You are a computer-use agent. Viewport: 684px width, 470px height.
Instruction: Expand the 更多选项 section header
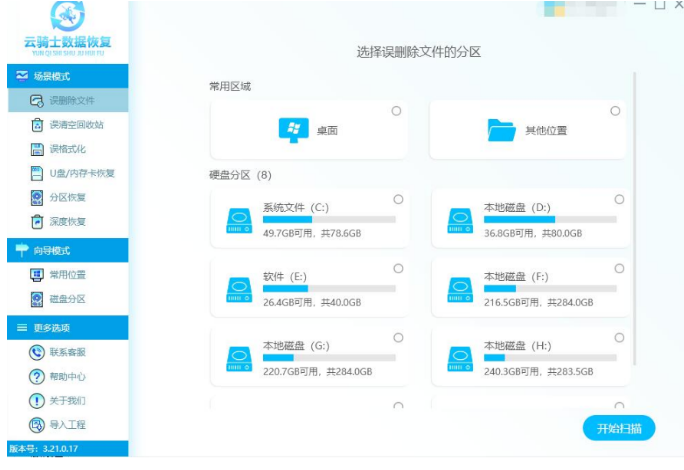click(64, 328)
